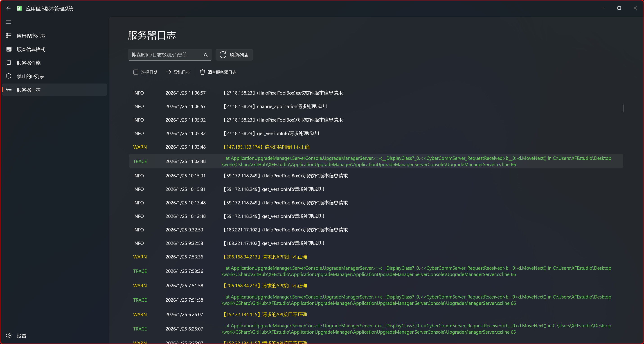Click the 设置 gear icon at bottom
This screenshot has width=644, height=344.
tap(8, 335)
